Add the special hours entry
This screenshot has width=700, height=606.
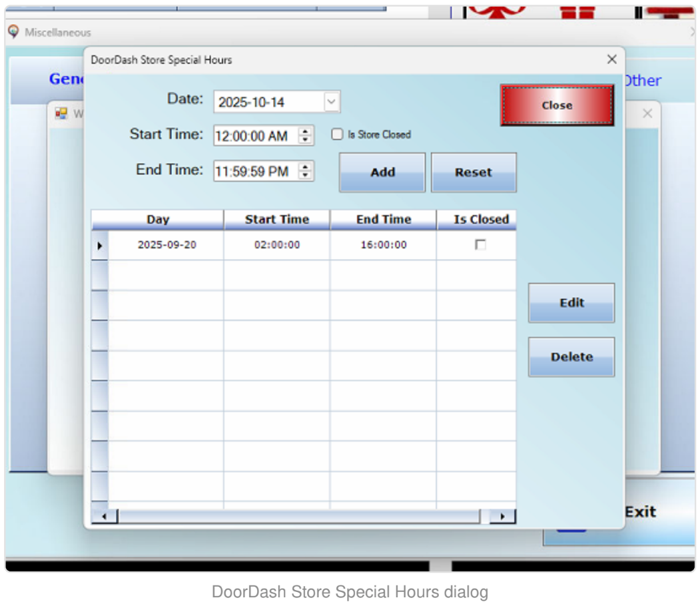point(382,172)
